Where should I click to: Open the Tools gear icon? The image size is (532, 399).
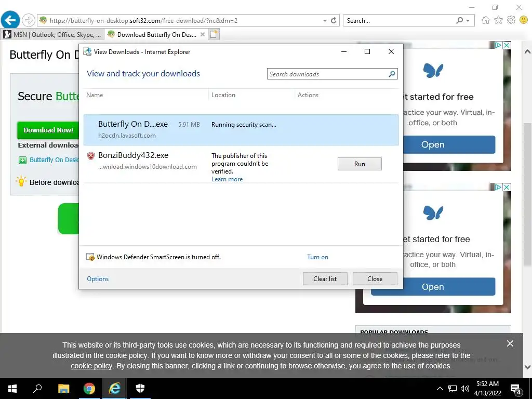point(511,20)
